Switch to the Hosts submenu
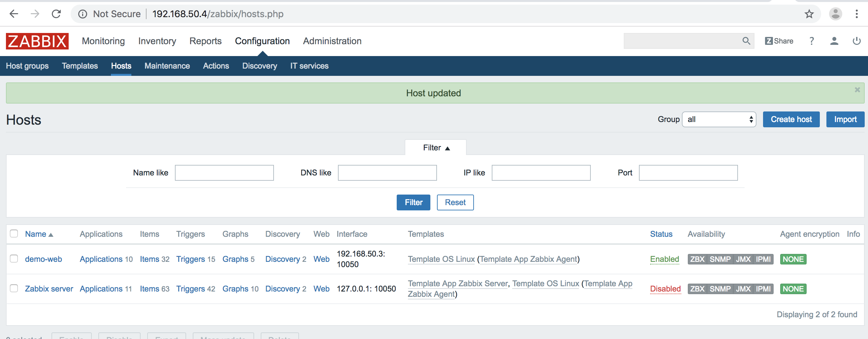Screen dimensions: 868x339 [121, 66]
